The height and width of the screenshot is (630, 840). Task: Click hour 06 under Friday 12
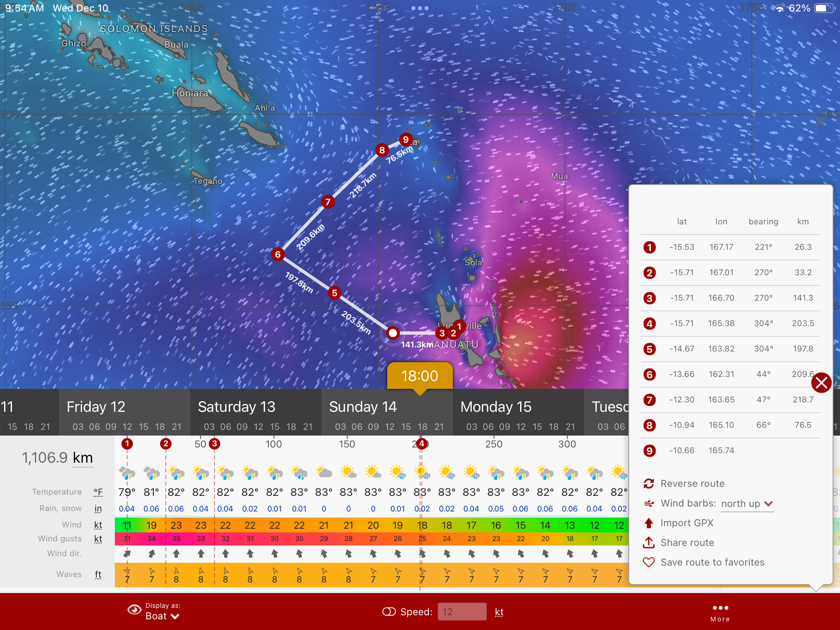pyautogui.click(x=94, y=427)
